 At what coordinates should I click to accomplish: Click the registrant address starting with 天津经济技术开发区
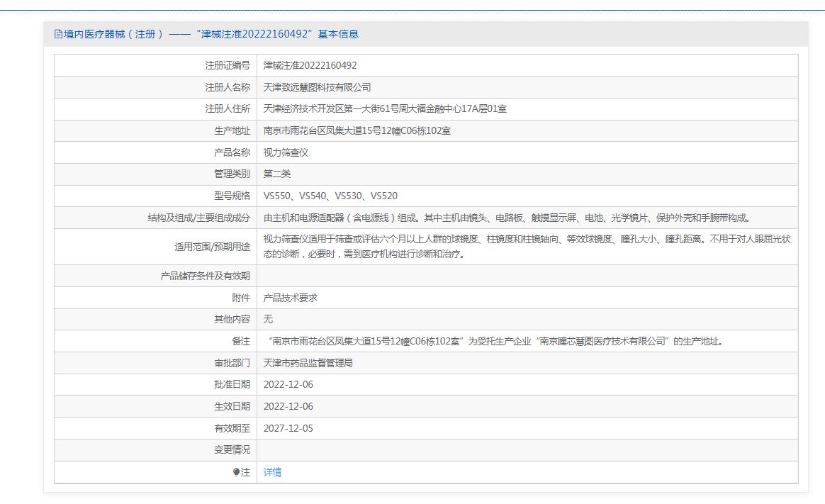[385, 109]
